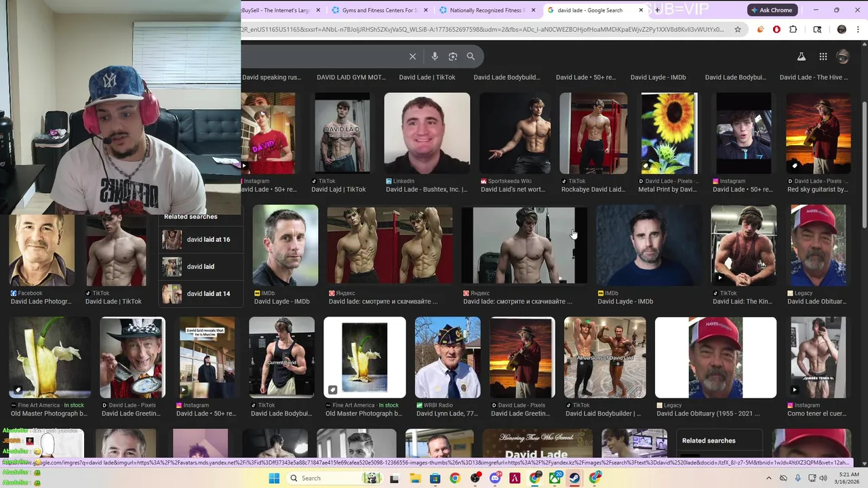Open the LinkedIn David Lade Bushtex image

pyautogui.click(x=427, y=134)
